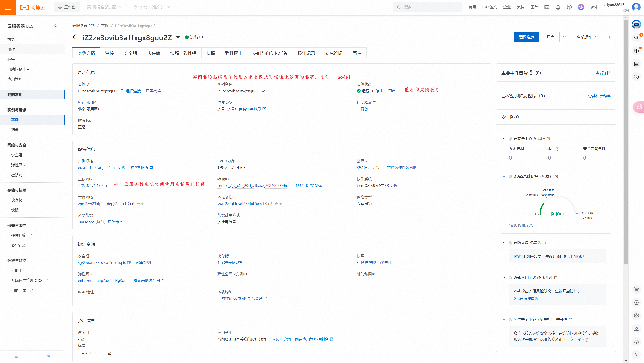Go back using the left arrow
Viewport: 644px width, 363px height.
click(x=76, y=37)
